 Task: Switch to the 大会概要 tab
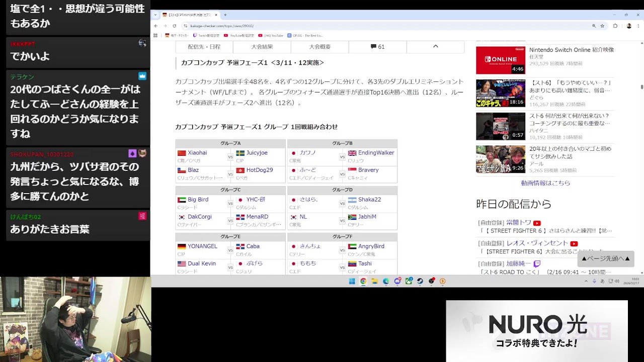pos(320,47)
